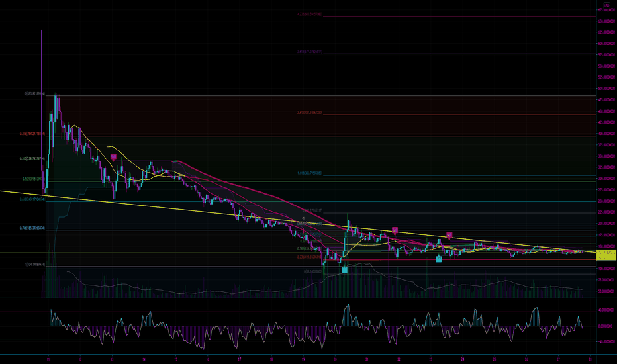
Task: Click date 11 on the time axis
Action: pyautogui.click(x=48, y=359)
